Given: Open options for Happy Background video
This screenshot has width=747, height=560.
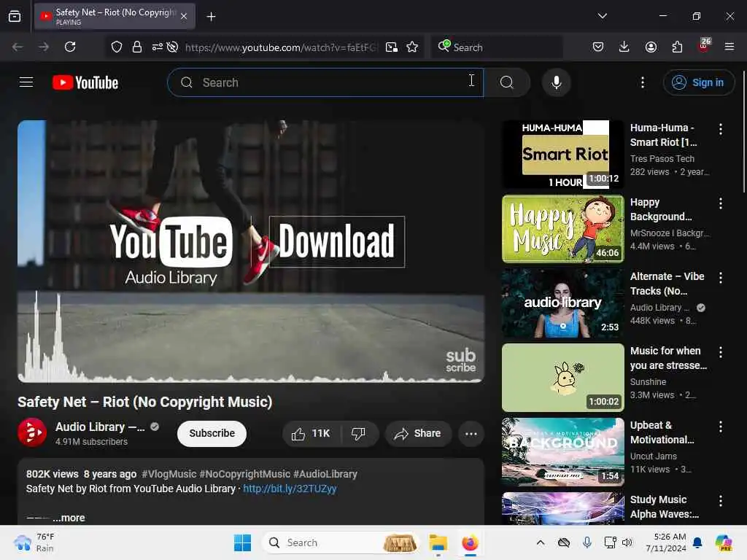Looking at the screenshot, I should pos(720,203).
